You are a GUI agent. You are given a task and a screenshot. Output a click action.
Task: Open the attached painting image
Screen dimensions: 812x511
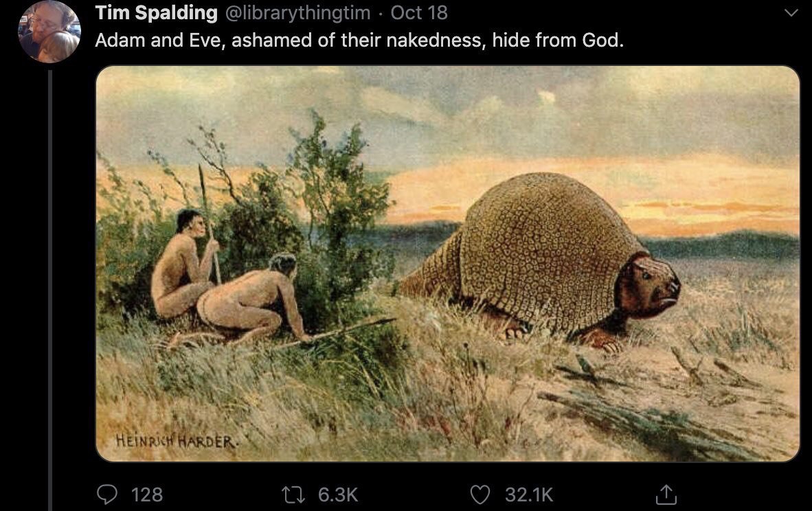click(x=448, y=264)
